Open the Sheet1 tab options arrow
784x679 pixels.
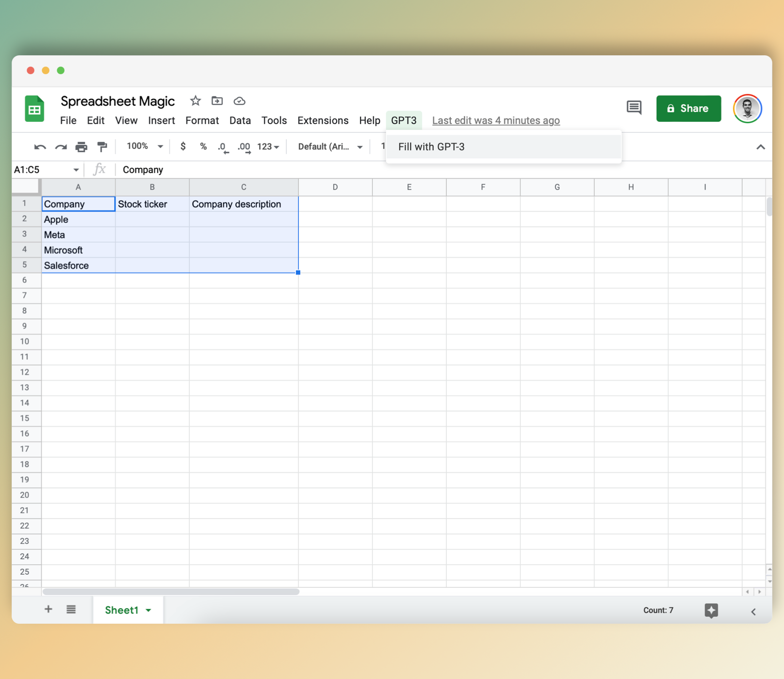(148, 610)
